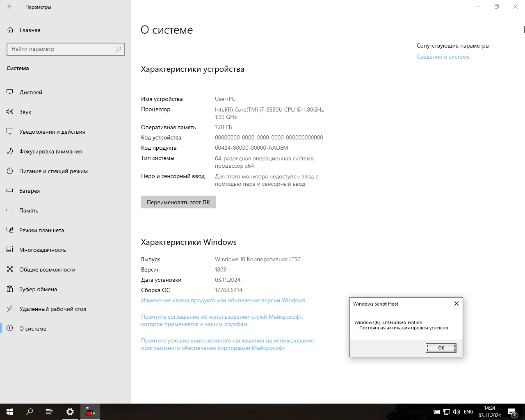Click version value 1809
This screenshot has height=420, width=525.
[x=221, y=269]
